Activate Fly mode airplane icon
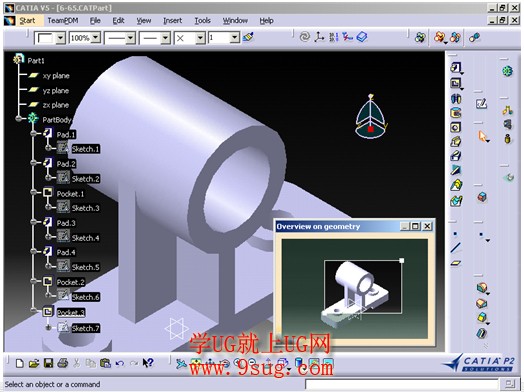 tap(181, 364)
